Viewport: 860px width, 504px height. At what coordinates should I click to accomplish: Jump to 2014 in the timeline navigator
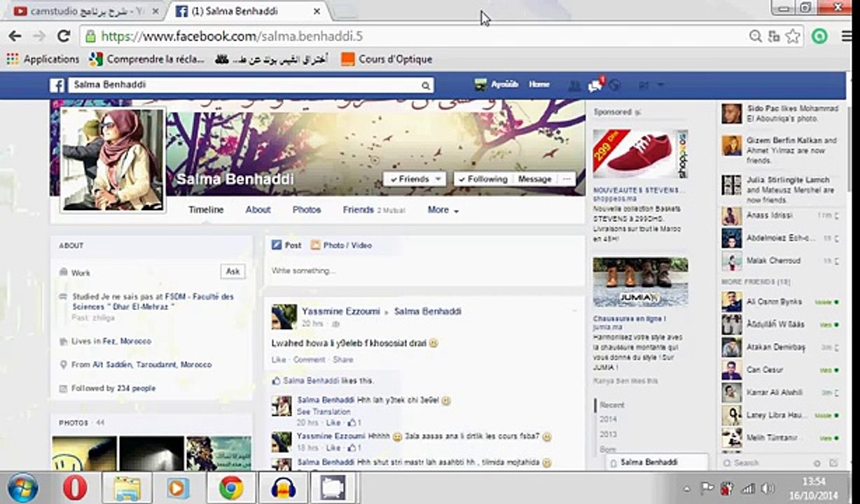point(608,419)
